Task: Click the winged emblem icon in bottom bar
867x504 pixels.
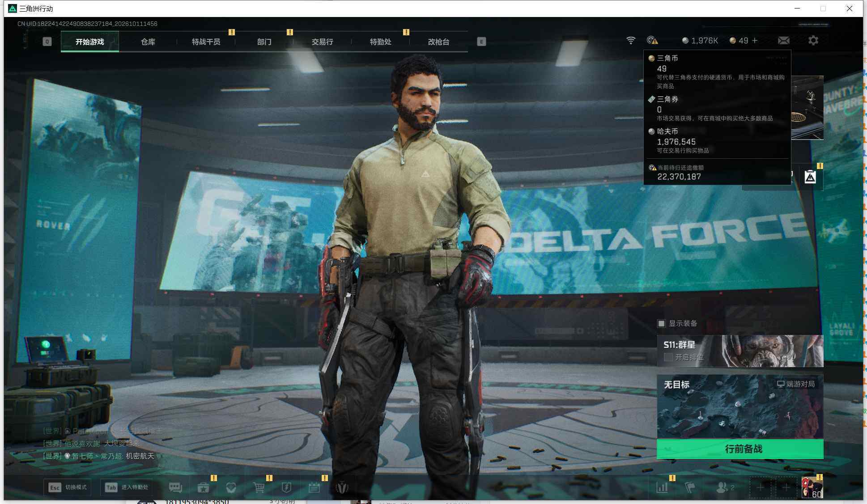Action: click(342, 487)
